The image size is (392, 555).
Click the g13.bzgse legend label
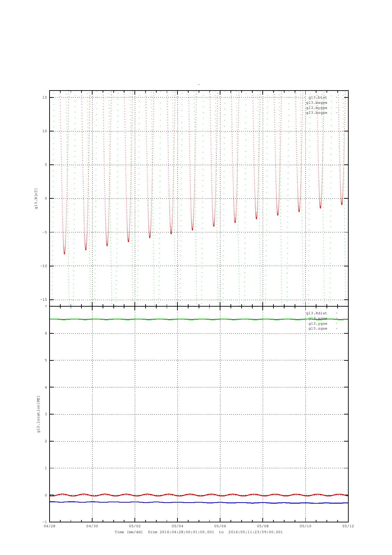316,113
